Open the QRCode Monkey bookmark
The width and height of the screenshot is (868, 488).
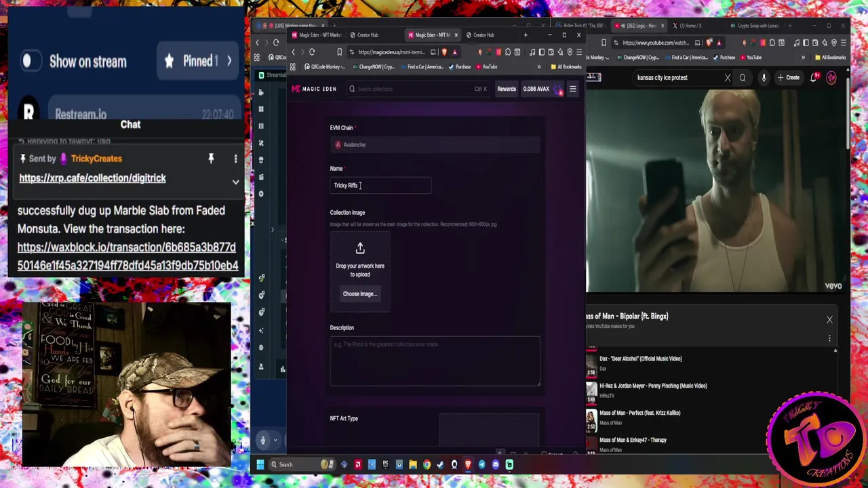[325, 67]
